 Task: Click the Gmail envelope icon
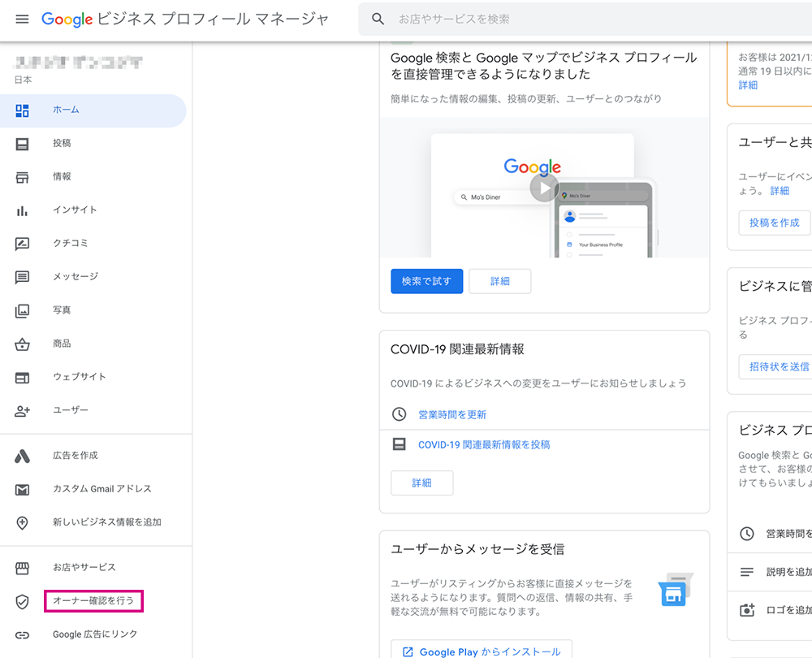pos(22,490)
